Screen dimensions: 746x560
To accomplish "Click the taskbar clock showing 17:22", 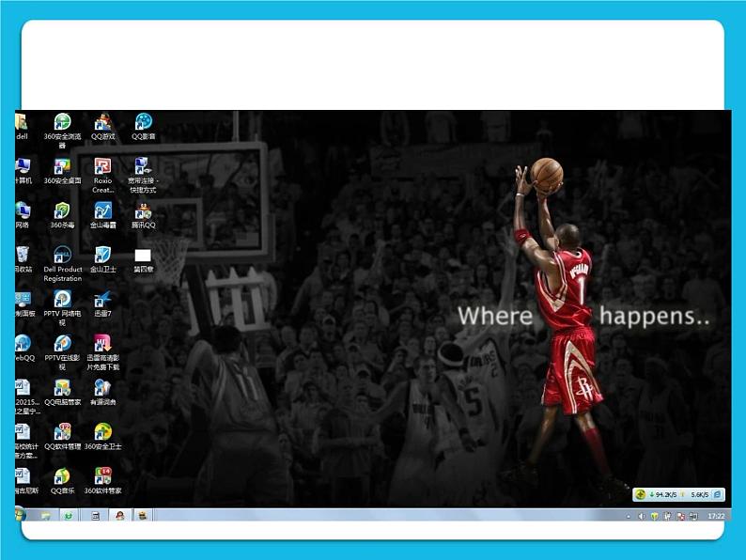I will [x=716, y=516].
